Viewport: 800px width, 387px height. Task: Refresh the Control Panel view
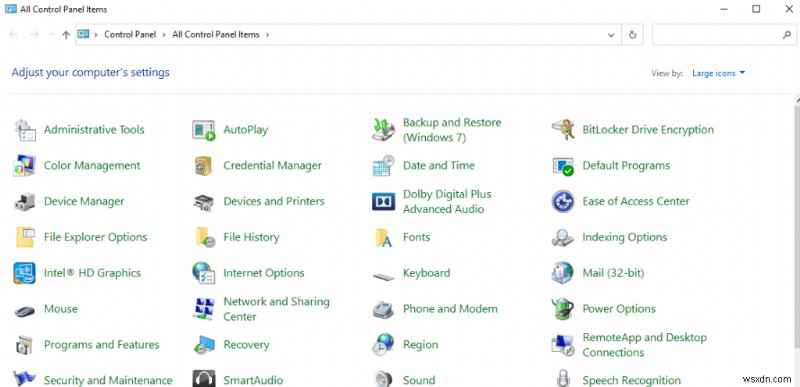[633, 35]
